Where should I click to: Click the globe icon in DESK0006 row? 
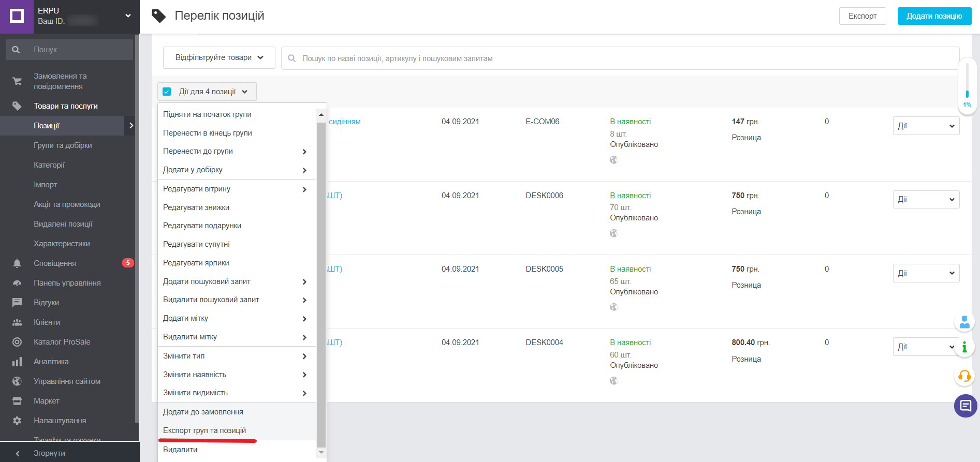[614, 233]
